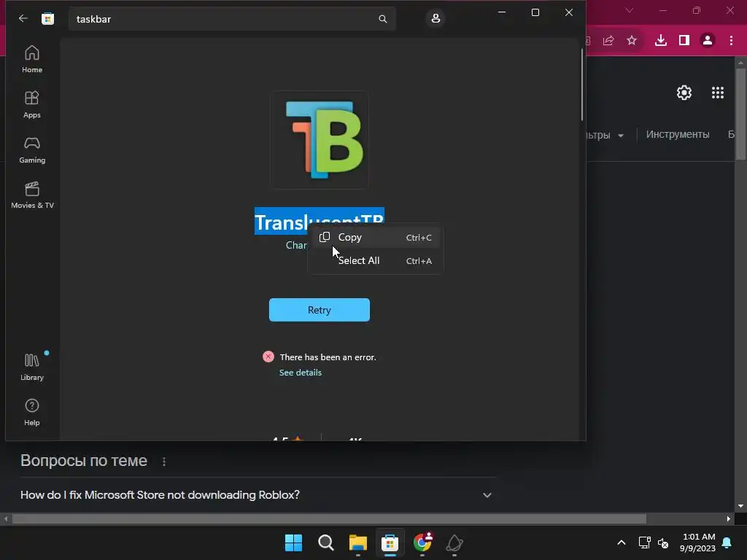Click the Store search field containing taskbar

tap(232, 19)
